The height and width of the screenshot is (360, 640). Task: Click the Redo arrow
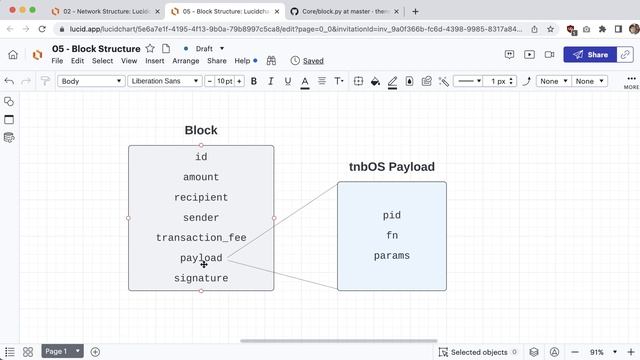click(26, 81)
